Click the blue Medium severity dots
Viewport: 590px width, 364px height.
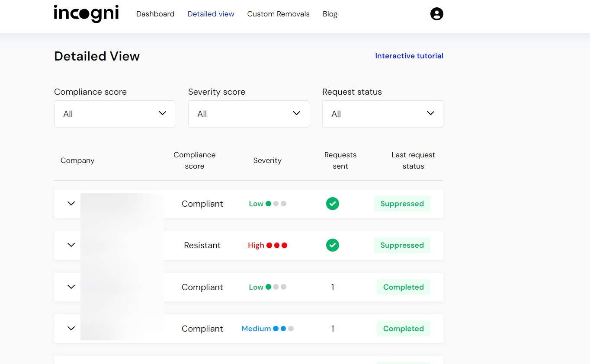click(283, 329)
